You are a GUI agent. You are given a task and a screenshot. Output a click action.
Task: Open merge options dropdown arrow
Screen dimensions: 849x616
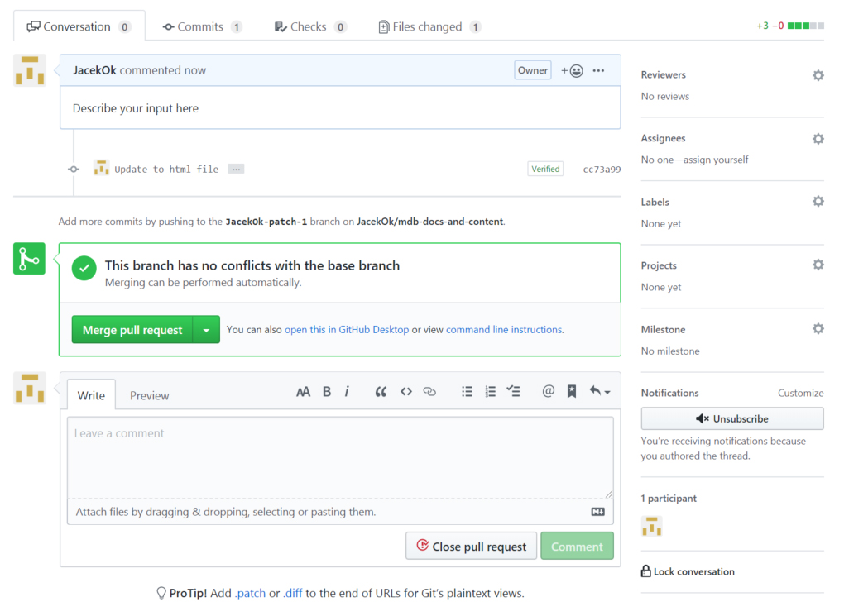[x=206, y=330]
